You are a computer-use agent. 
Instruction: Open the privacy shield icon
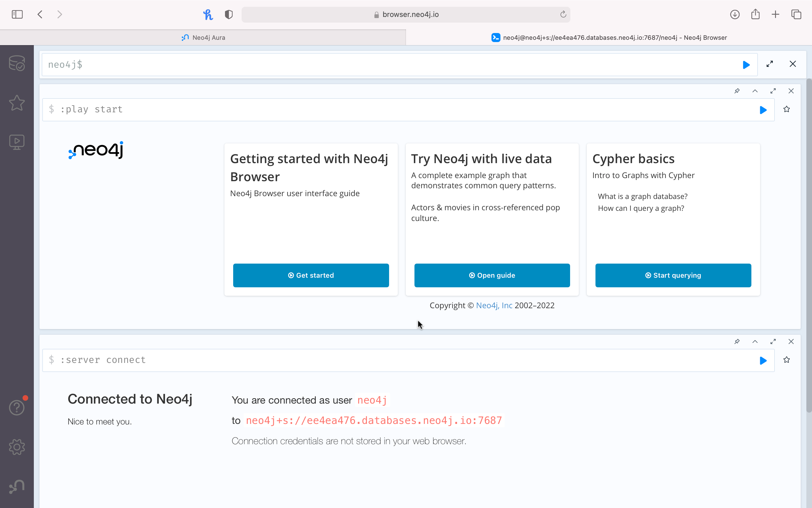coord(229,14)
